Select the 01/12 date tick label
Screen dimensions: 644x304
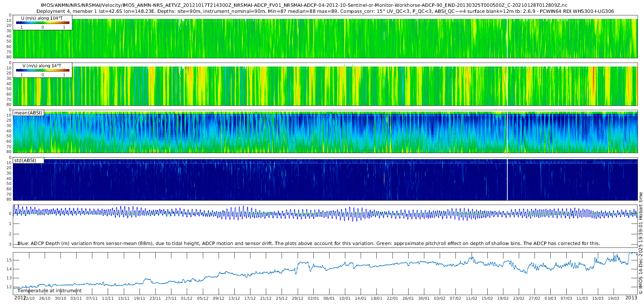tap(187, 298)
